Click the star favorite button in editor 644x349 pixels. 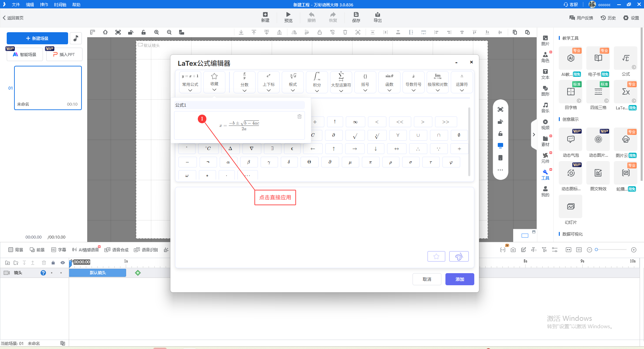coord(436,256)
